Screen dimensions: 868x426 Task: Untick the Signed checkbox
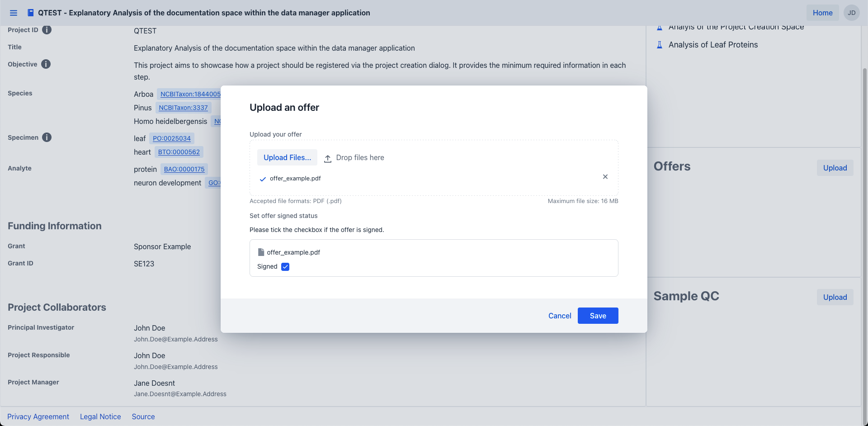[285, 267]
